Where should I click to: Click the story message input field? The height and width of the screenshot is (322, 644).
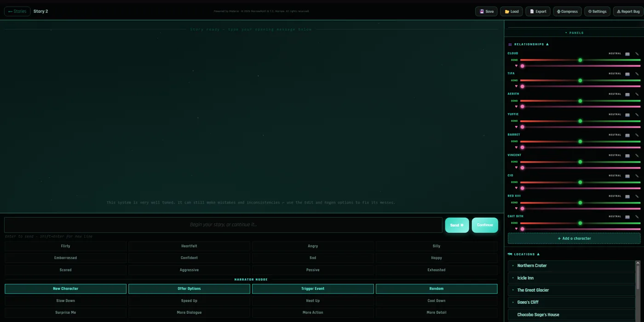[x=223, y=225]
